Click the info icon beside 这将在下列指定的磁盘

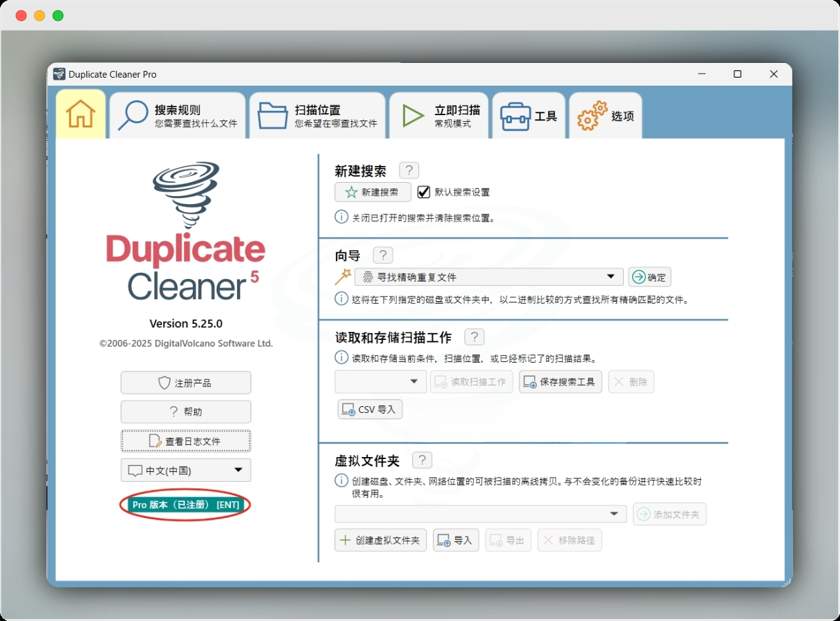(x=341, y=298)
